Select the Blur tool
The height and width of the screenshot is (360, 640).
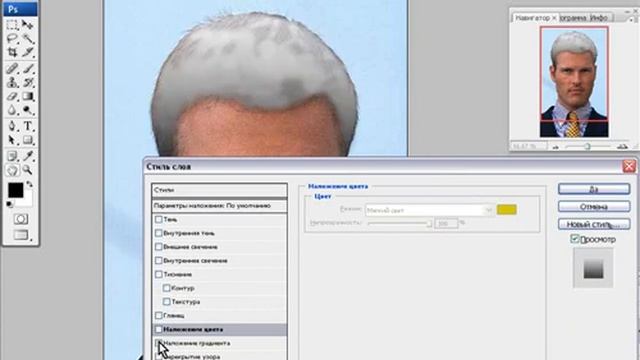[x=12, y=110]
